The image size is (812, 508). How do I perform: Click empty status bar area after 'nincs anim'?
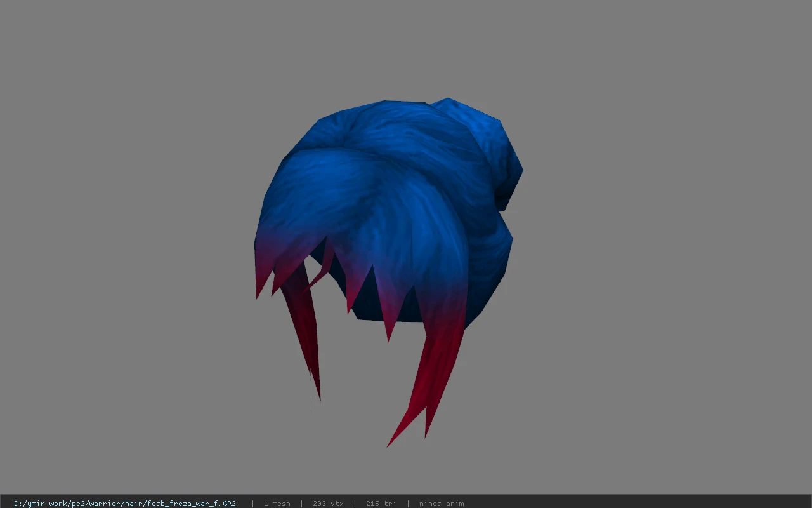[x=634, y=504]
